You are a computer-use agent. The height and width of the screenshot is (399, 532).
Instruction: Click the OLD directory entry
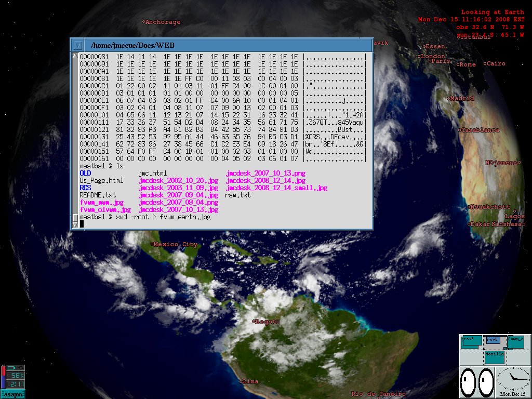pos(85,173)
